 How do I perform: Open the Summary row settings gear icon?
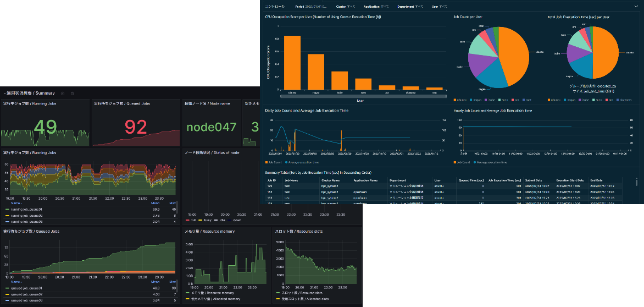click(x=62, y=94)
